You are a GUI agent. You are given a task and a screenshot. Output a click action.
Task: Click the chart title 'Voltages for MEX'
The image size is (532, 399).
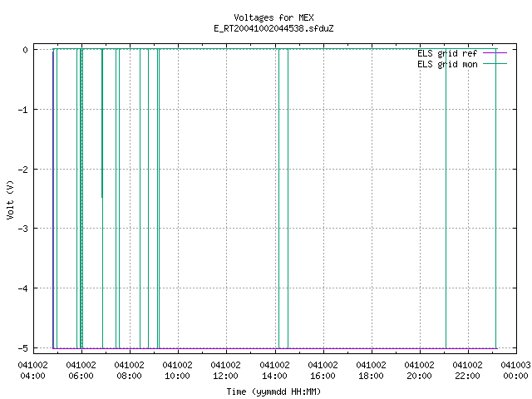tap(273, 17)
